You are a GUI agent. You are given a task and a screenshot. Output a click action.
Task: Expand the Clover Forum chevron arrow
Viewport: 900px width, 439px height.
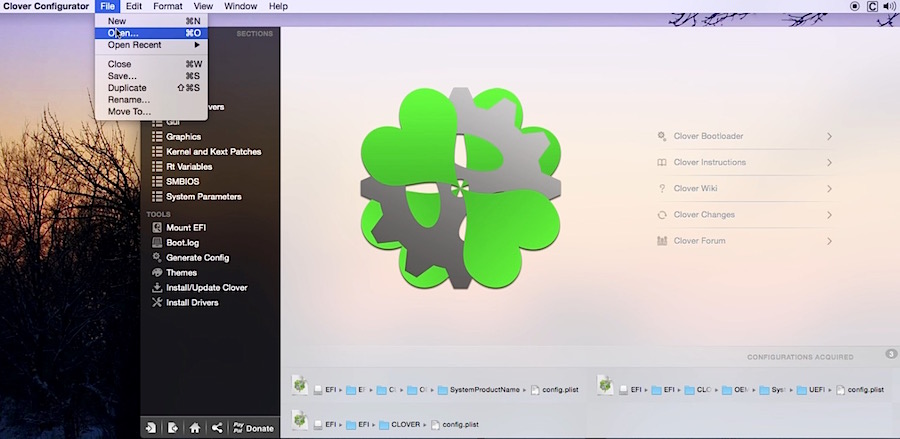[829, 241]
